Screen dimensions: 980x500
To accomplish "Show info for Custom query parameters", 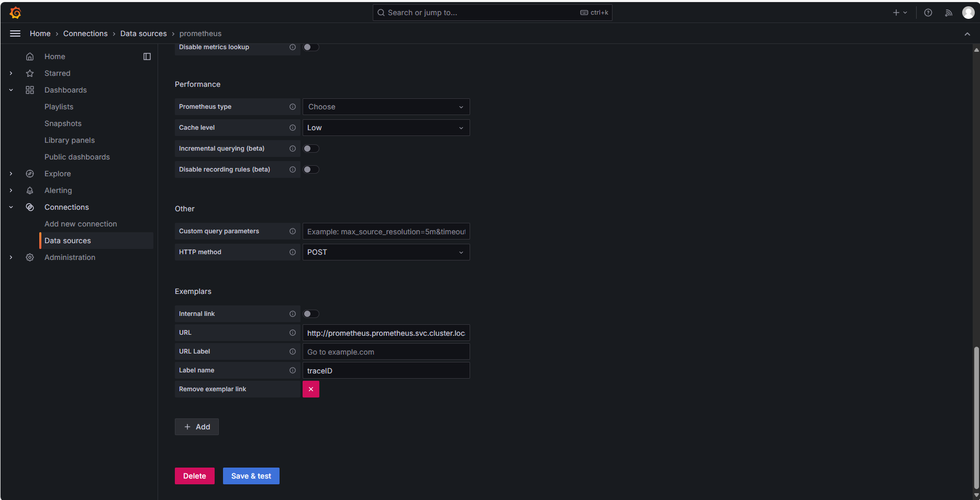I will (x=293, y=231).
